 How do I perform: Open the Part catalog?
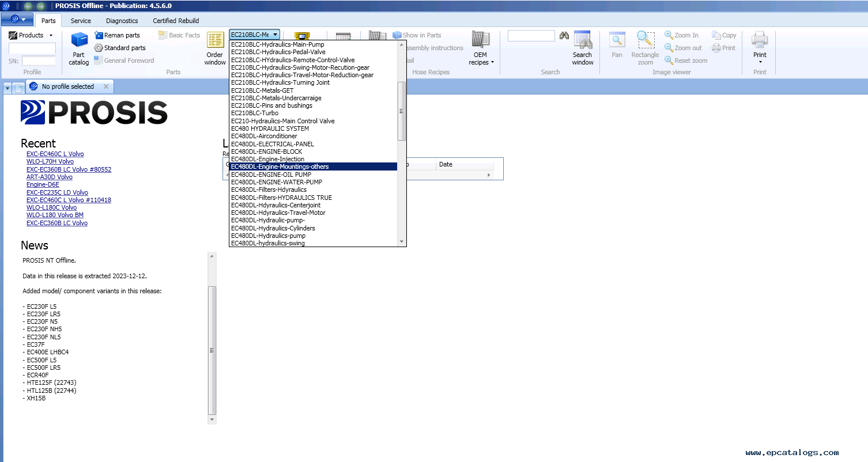point(79,48)
